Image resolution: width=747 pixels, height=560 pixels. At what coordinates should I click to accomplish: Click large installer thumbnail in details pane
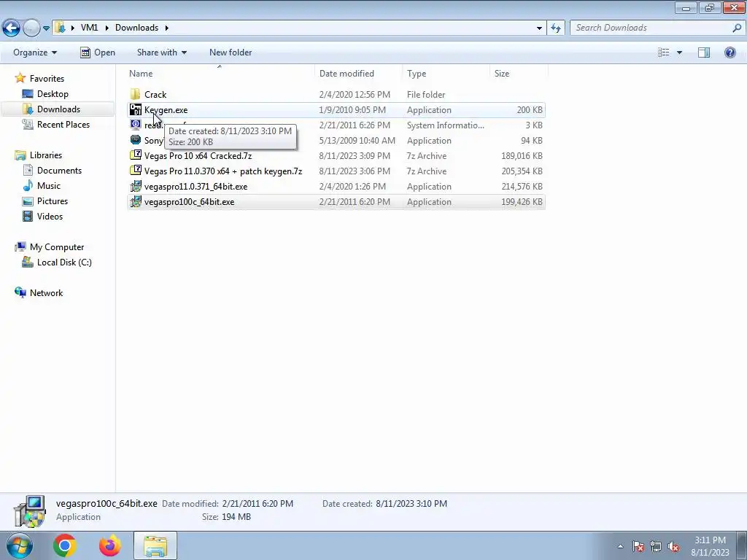[29, 511]
